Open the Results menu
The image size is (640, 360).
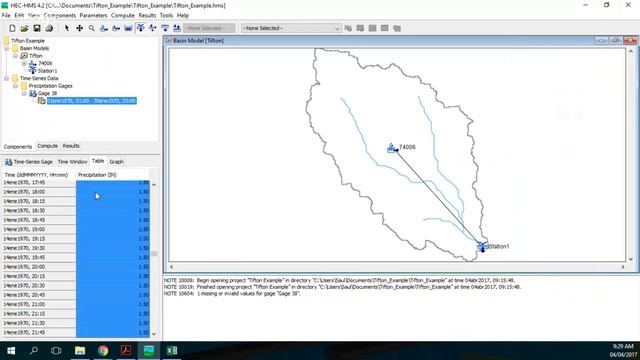click(147, 16)
